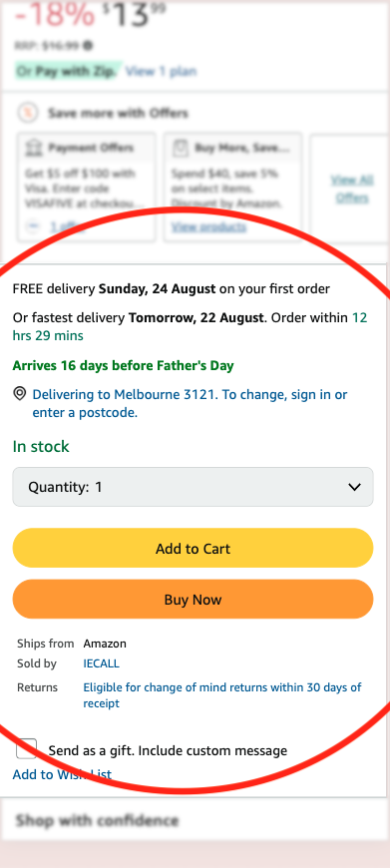Open the 30-day change of mind returns link
The width and height of the screenshot is (390, 868).
tap(221, 695)
